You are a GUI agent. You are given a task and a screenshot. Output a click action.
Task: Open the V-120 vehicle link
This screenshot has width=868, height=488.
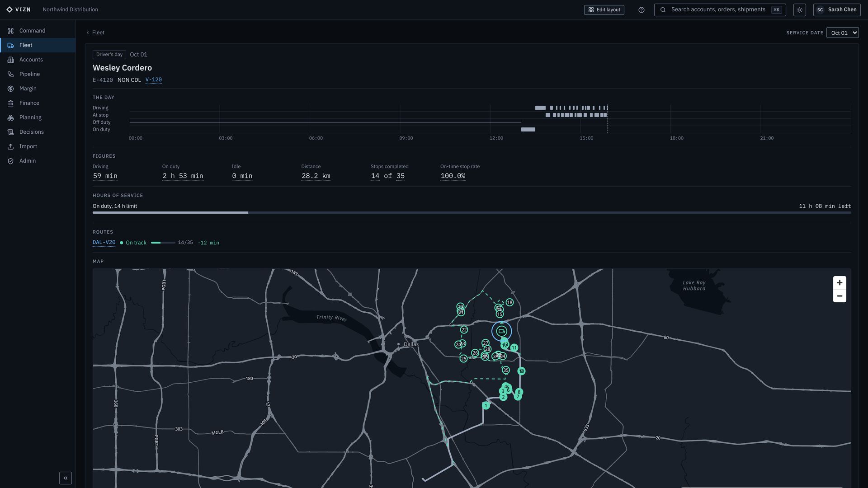[154, 80]
